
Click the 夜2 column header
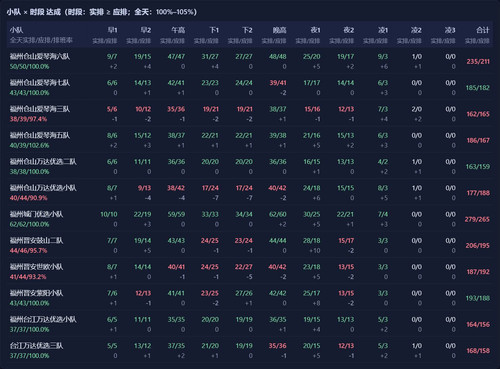[349, 30]
